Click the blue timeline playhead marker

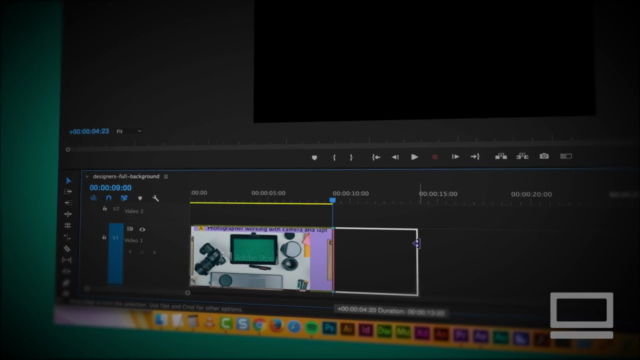tap(333, 200)
